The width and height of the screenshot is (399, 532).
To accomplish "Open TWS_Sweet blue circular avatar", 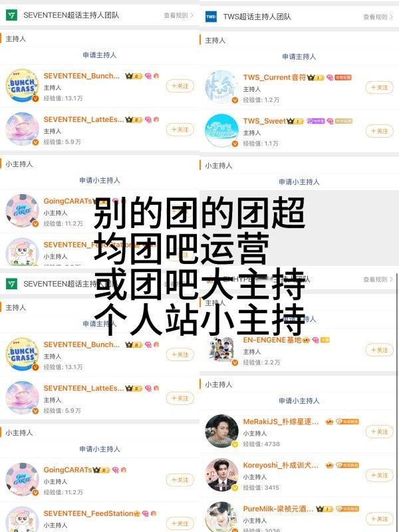I will (x=221, y=130).
